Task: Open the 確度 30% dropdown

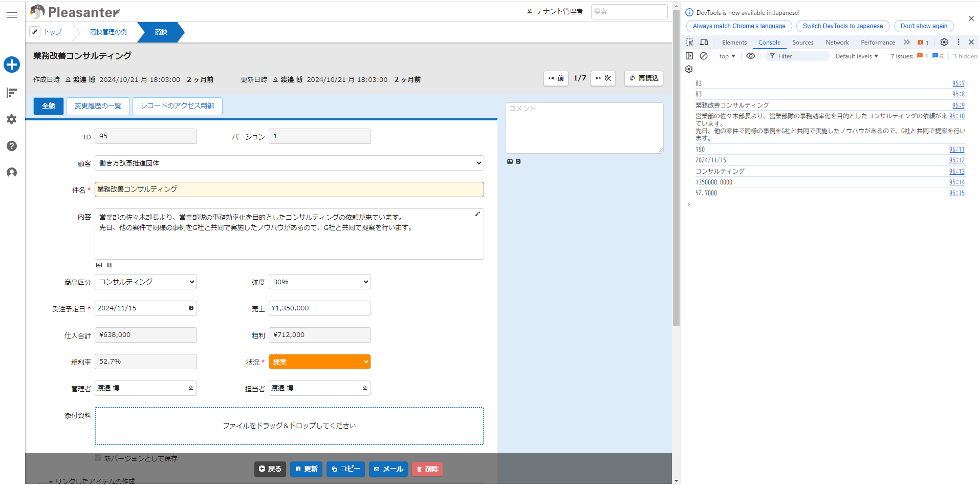Action: tap(320, 282)
